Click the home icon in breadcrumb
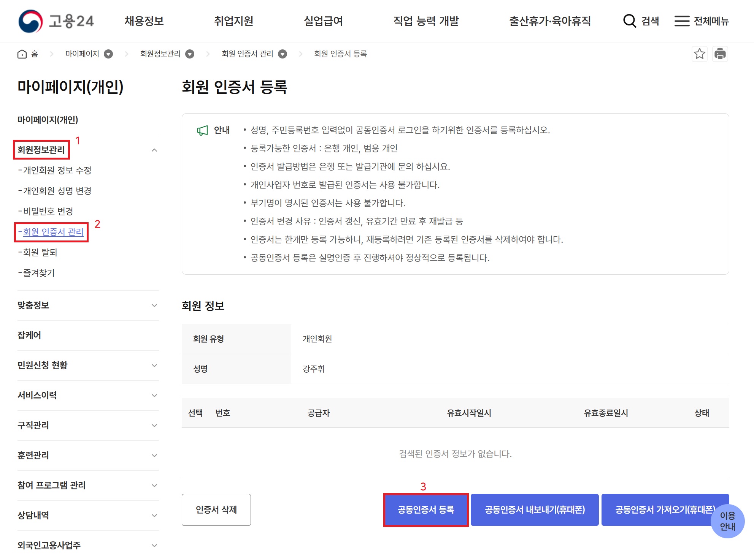This screenshot has height=560, width=754. coord(22,54)
